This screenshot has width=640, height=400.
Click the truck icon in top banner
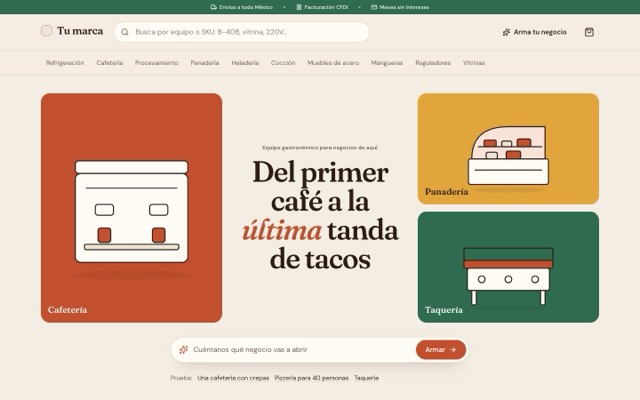[x=213, y=7]
